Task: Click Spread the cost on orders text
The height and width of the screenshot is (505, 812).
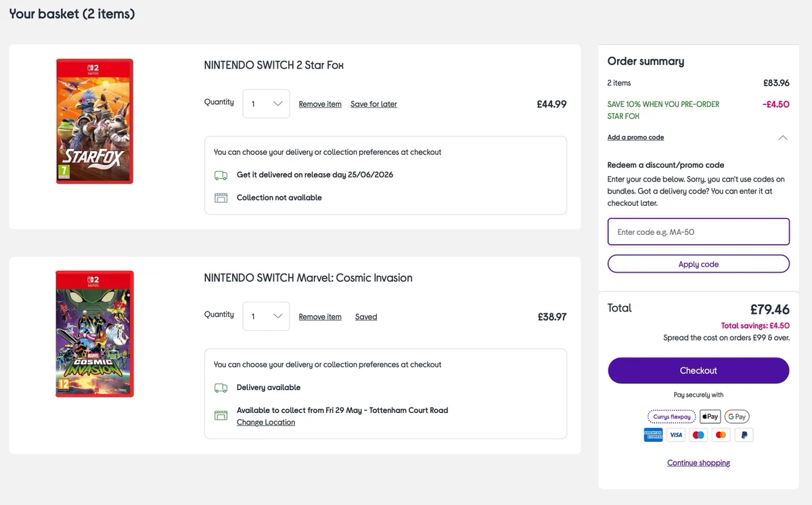Action: (726, 338)
